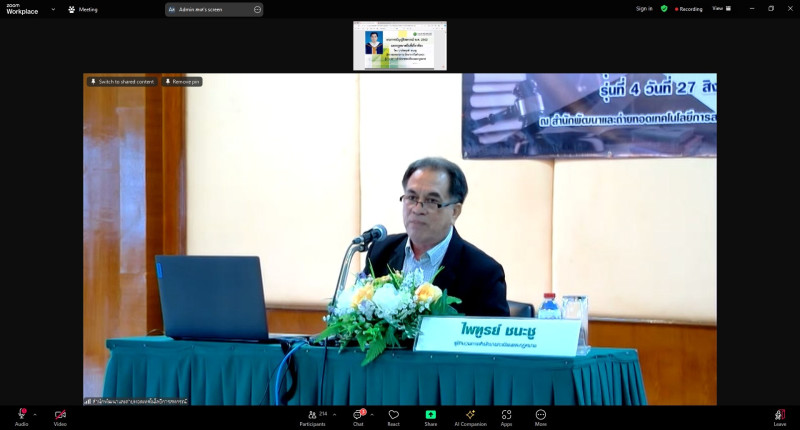Expand audio options arrow beside Audio

click(35, 413)
